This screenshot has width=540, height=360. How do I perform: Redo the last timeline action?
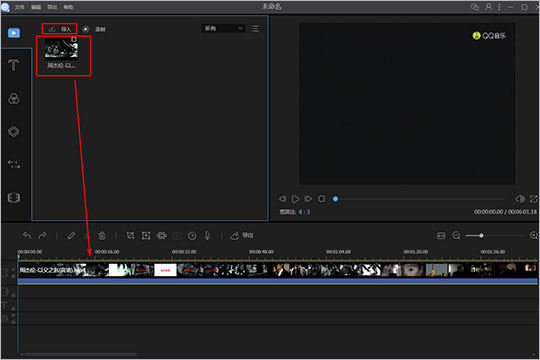(43, 235)
